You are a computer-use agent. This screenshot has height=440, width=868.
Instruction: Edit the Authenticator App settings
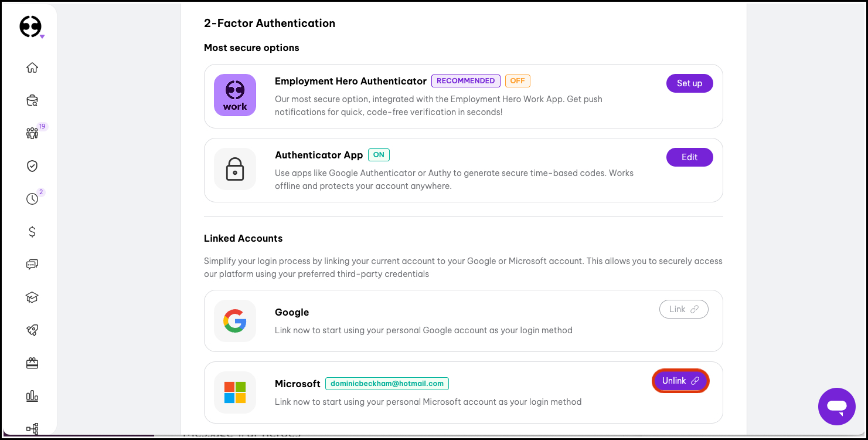tap(689, 157)
